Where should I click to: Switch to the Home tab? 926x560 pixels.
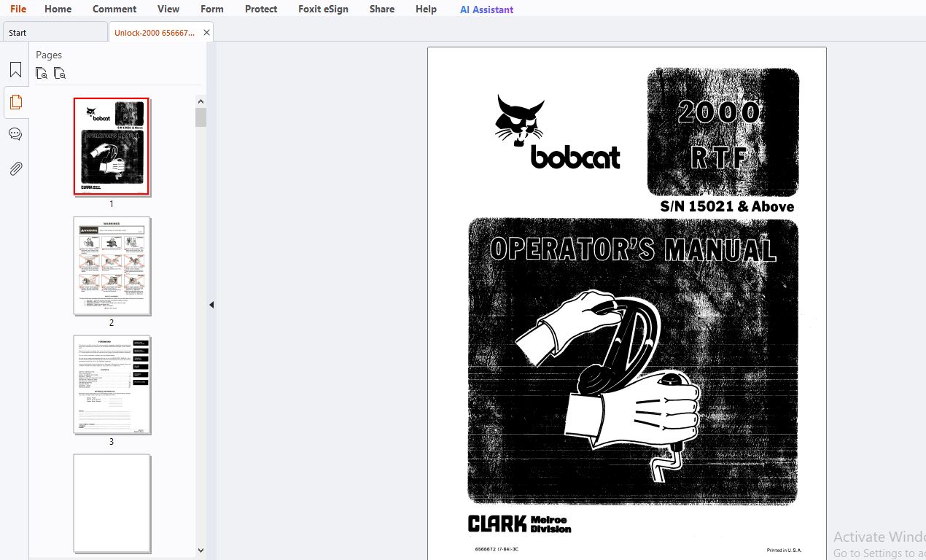coord(58,9)
